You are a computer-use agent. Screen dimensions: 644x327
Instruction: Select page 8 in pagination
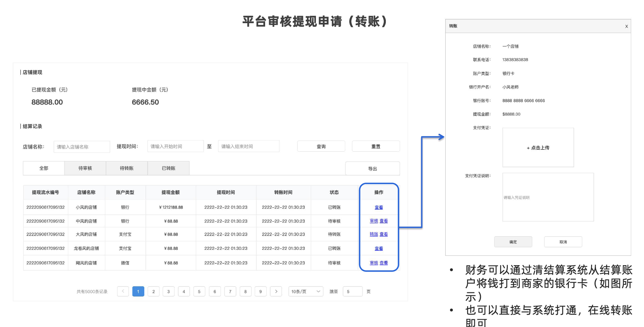[x=245, y=291]
